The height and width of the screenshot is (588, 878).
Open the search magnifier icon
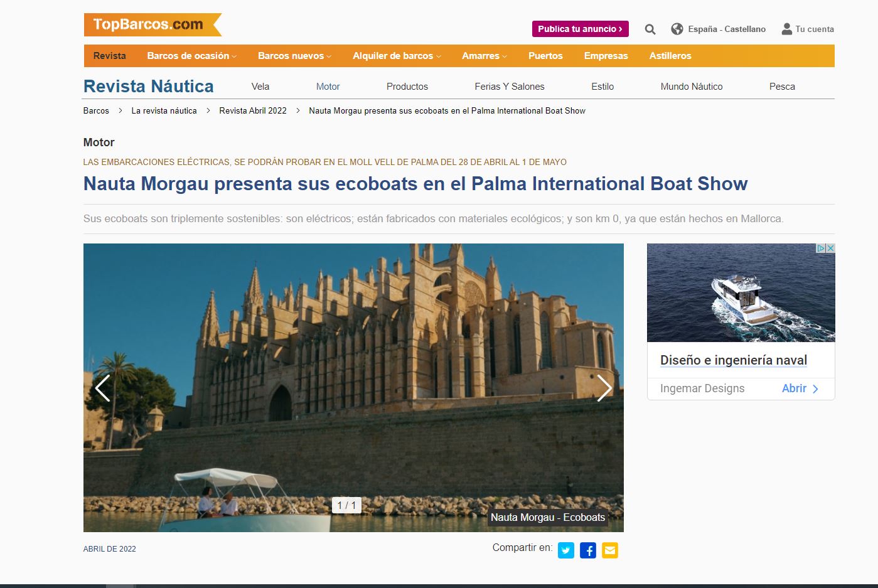coord(650,29)
